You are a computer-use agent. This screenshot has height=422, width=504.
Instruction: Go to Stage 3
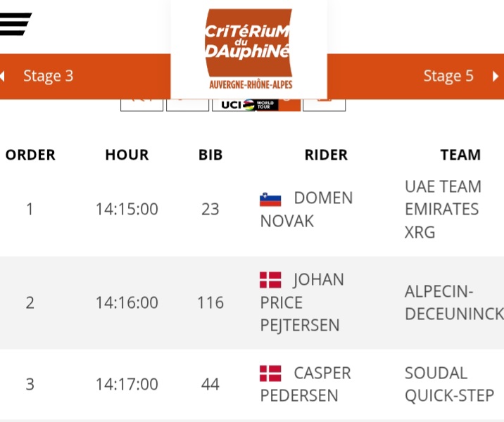48,76
